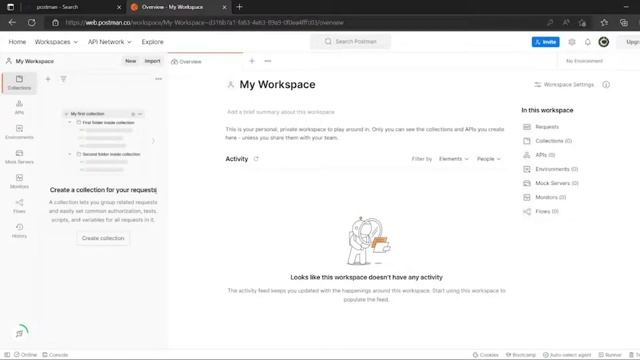This screenshot has width=640, height=360.
Task: Click the blue Invite button
Action: point(546,42)
